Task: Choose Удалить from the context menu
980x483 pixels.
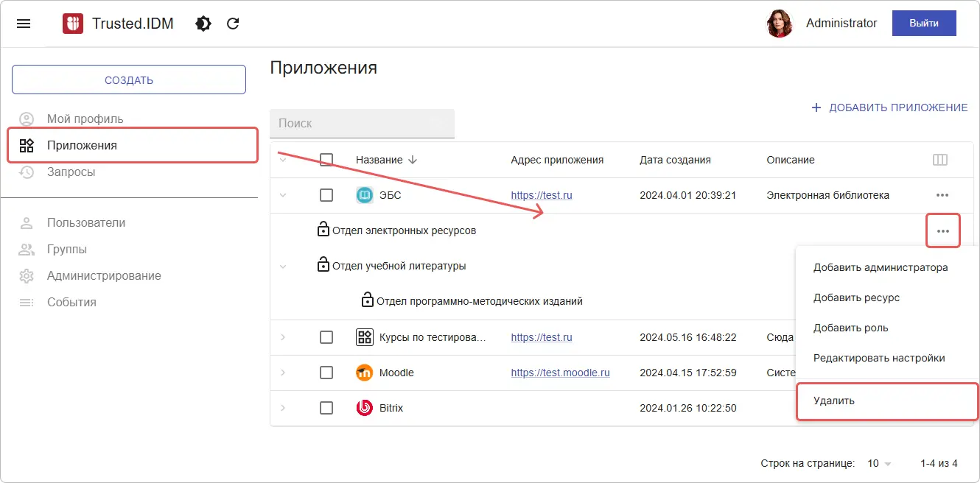Action: [x=834, y=401]
